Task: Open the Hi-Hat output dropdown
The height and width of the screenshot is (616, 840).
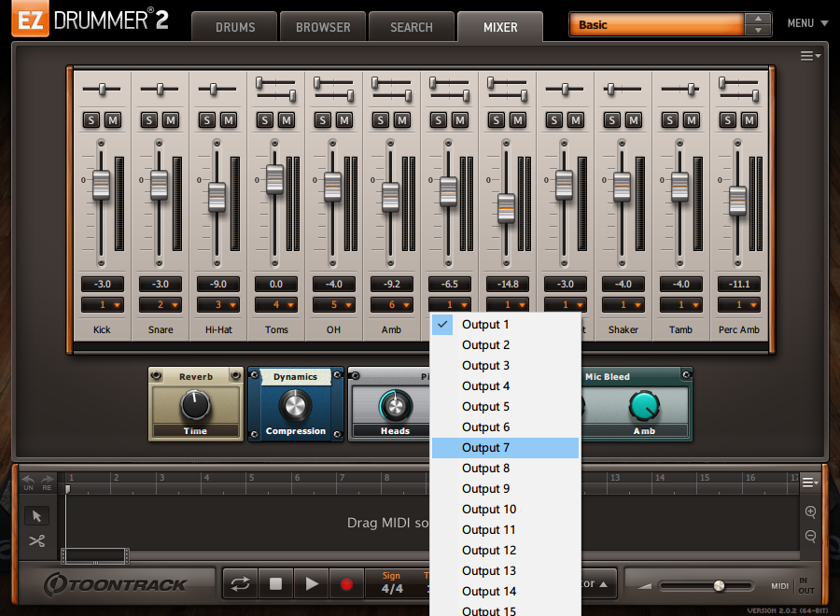Action: click(218, 305)
